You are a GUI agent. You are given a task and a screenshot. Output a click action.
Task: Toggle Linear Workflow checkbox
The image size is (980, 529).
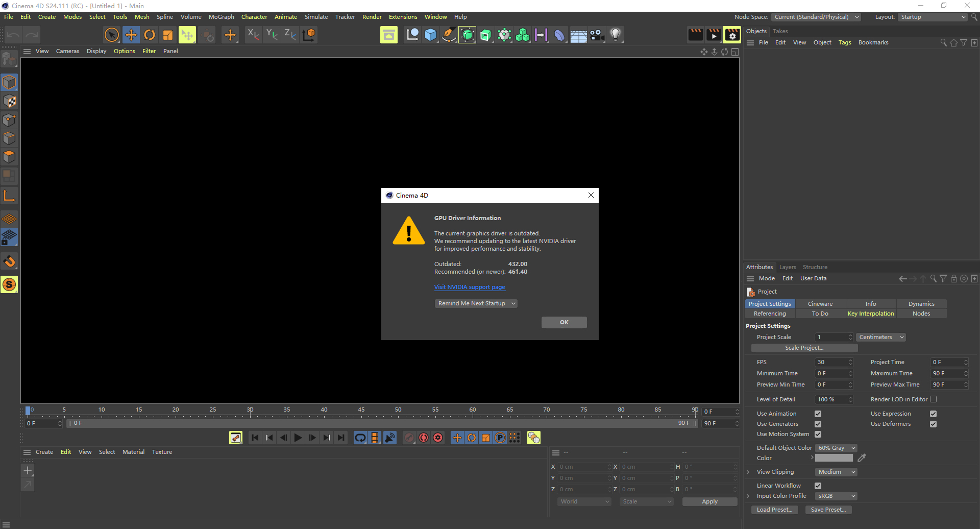click(x=818, y=486)
